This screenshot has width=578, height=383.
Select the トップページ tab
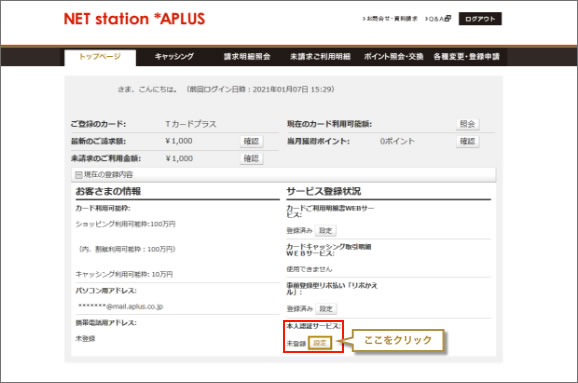pos(100,57)
